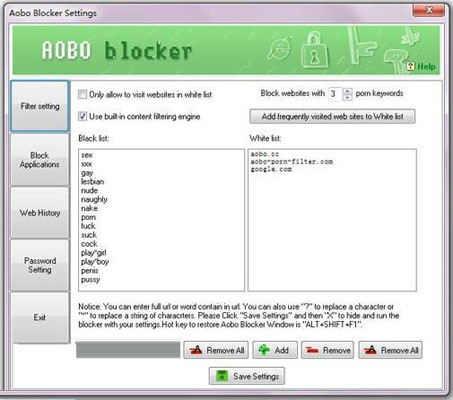Click Add frequently visited web sites to White list
This screenshot has height=400, width=453.
[332, 117]
